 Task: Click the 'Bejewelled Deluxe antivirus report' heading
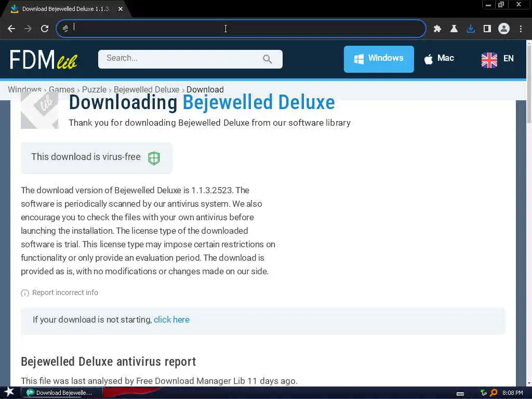[109, 362]
